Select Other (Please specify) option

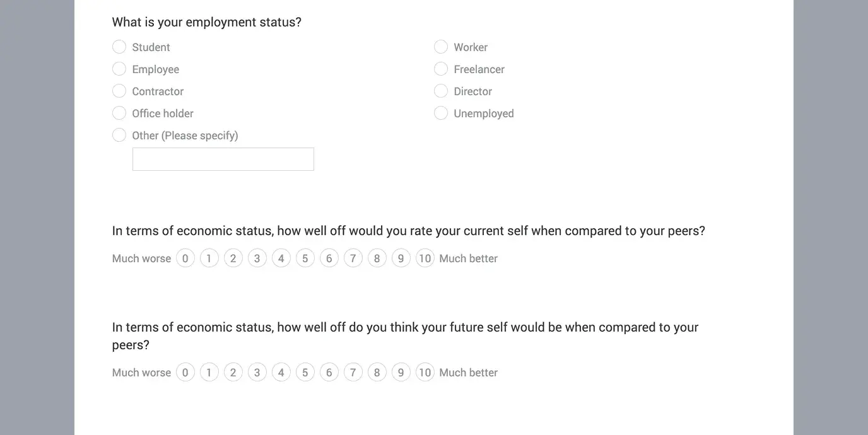[x=119, y=135]
